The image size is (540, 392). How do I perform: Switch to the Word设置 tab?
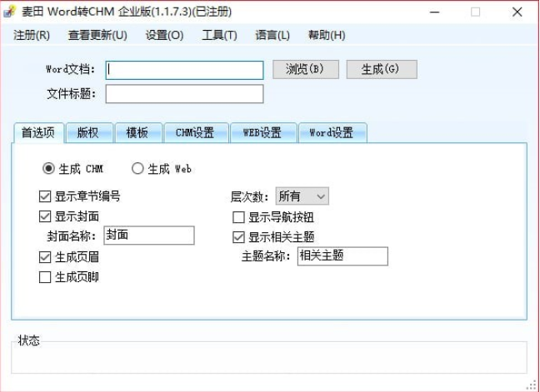(x=332, y=132)
